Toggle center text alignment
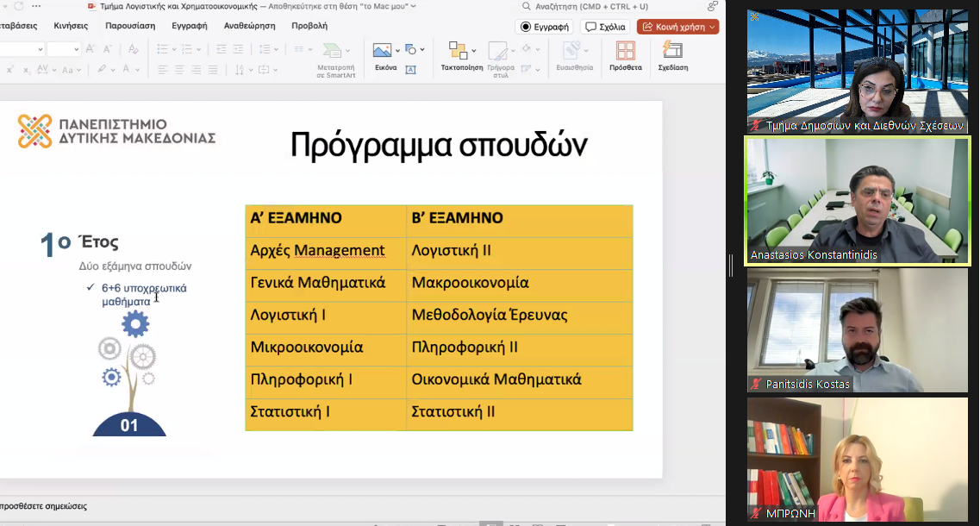Screen dimensions: 980x526 (x=179, y=70)
